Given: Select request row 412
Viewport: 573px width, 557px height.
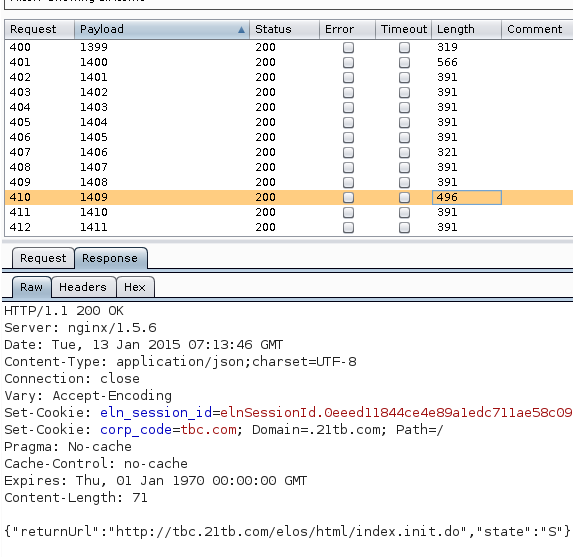Looking at the screenshot, I should point(289,227).
